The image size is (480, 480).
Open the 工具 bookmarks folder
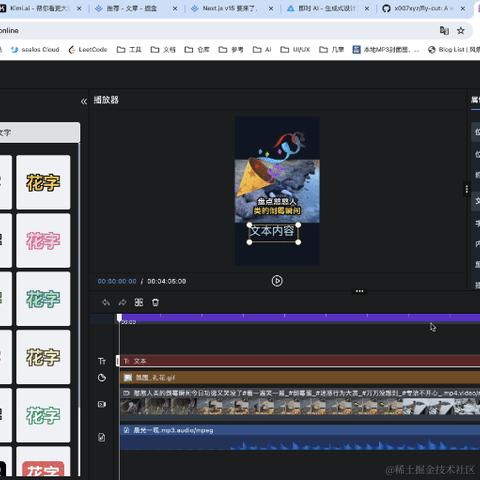[129, 50]
